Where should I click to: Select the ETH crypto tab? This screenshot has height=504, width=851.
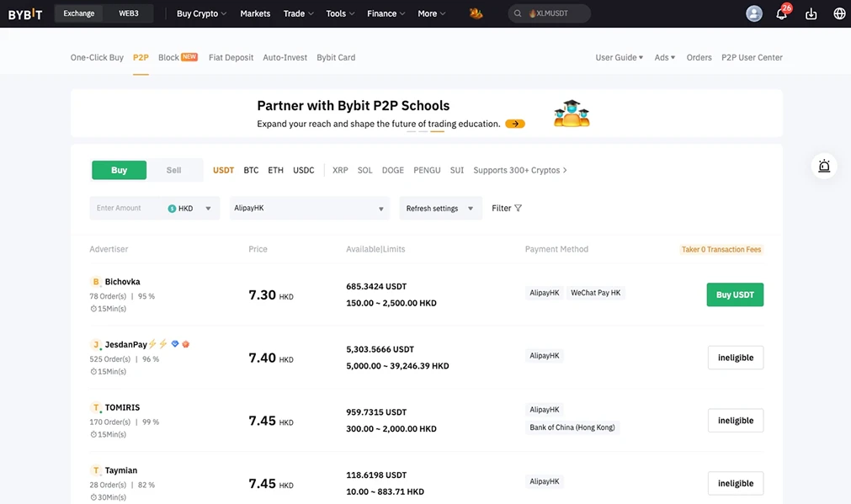coord(276,170)
